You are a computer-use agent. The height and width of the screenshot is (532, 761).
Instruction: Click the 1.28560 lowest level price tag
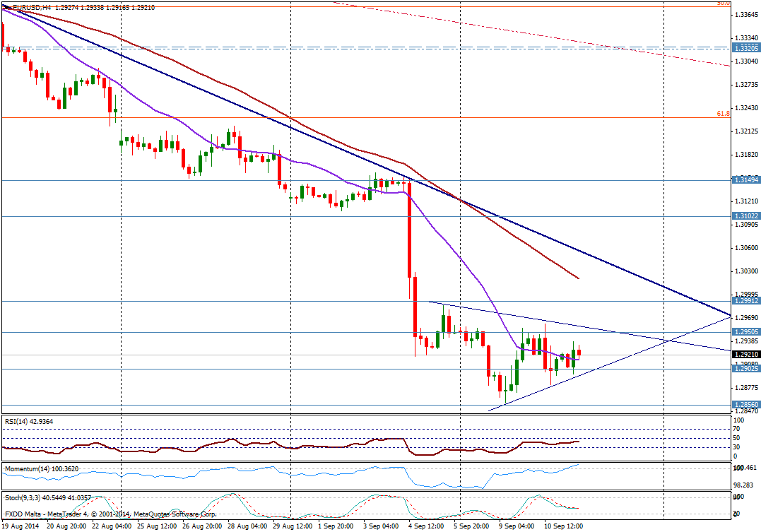745,405
